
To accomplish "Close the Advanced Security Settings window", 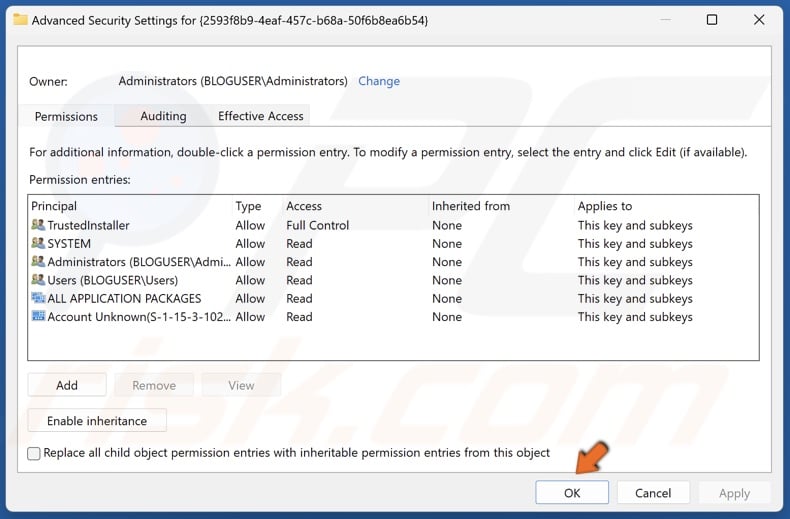I will 759,20.
